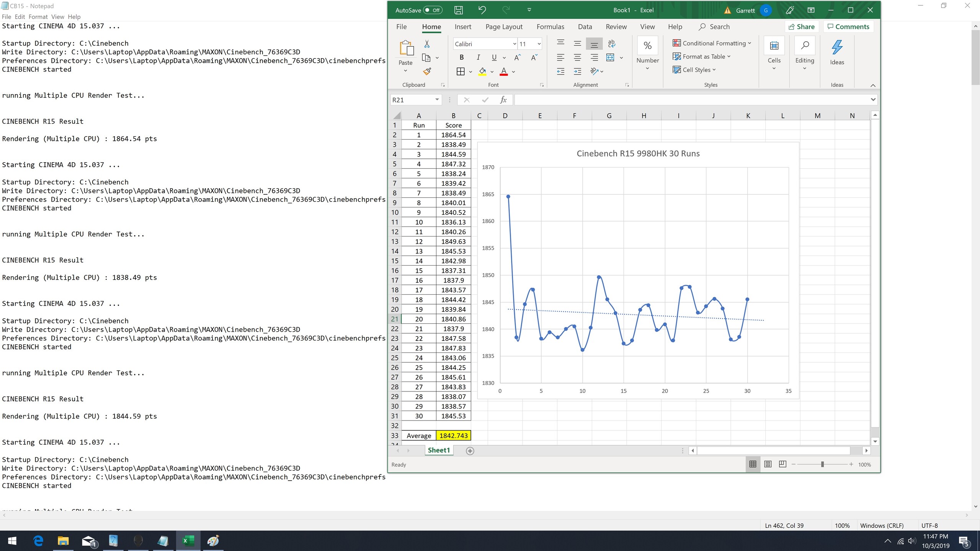The width and height of the screenshot is (980, 551).
Task: Select the yellow Average cell 1842.743
Action: coord(453,435)
